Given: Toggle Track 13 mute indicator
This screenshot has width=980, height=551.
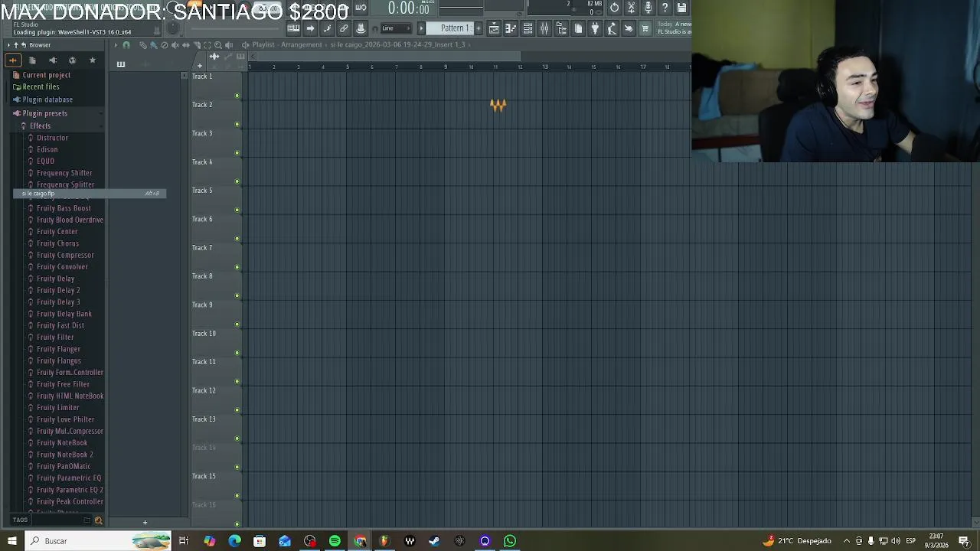Looking at the screenshot, I should click(x=237, y=439).
